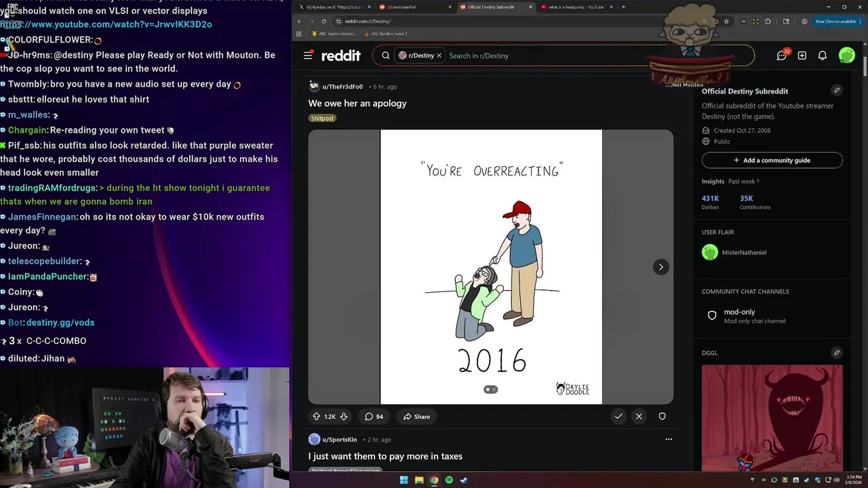The height and width of the screenshot is (488, 868).
Task: Open the Reddit hamburger menu
Action: pyautogui.click(x=308, y=56)
